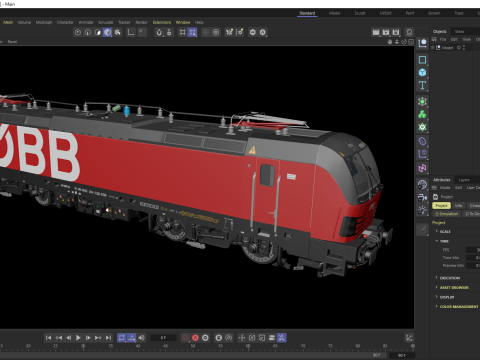Select the Model object in Objects panel

coord(447,48)
